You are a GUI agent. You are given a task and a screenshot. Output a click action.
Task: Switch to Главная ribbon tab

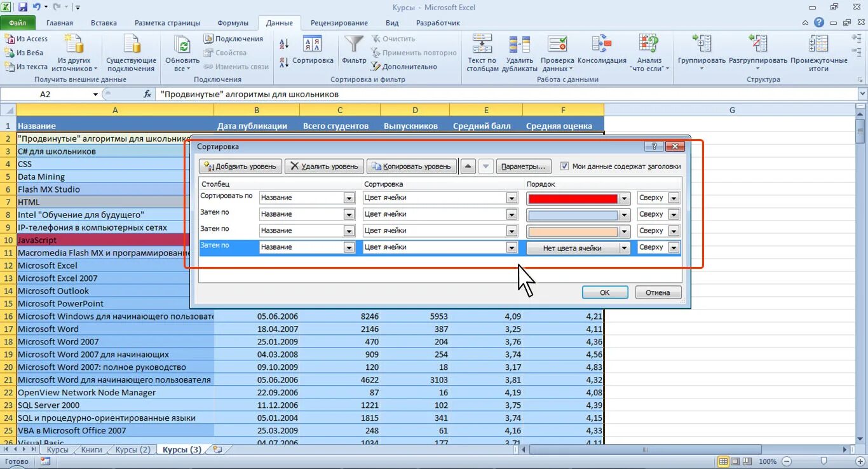point(60,23)
